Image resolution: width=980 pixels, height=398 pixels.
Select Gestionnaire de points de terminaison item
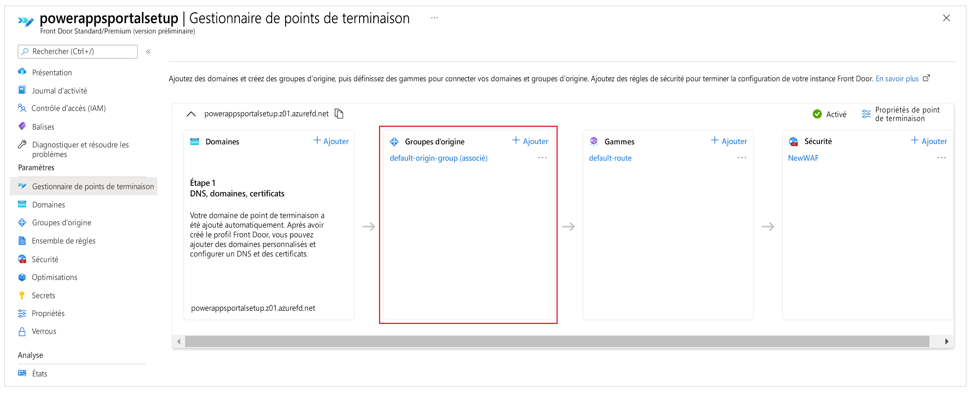(x=84, y=186)
